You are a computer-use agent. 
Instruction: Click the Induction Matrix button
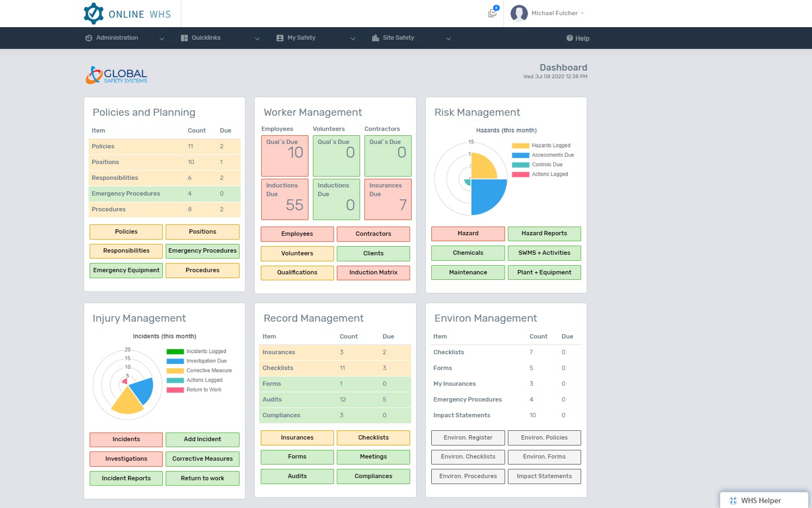coord(373,273)
